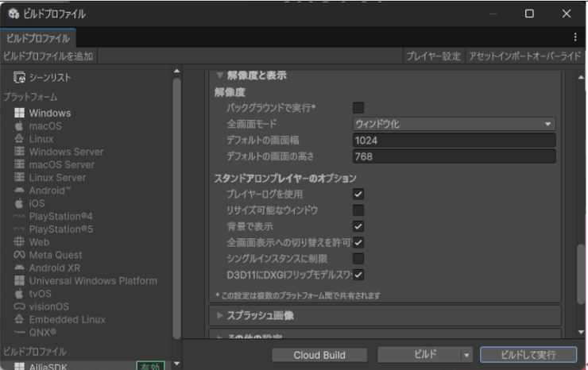Select the Android platform icon
The height and width of the screenshot is (370, 588).
[x=20, y=191]
